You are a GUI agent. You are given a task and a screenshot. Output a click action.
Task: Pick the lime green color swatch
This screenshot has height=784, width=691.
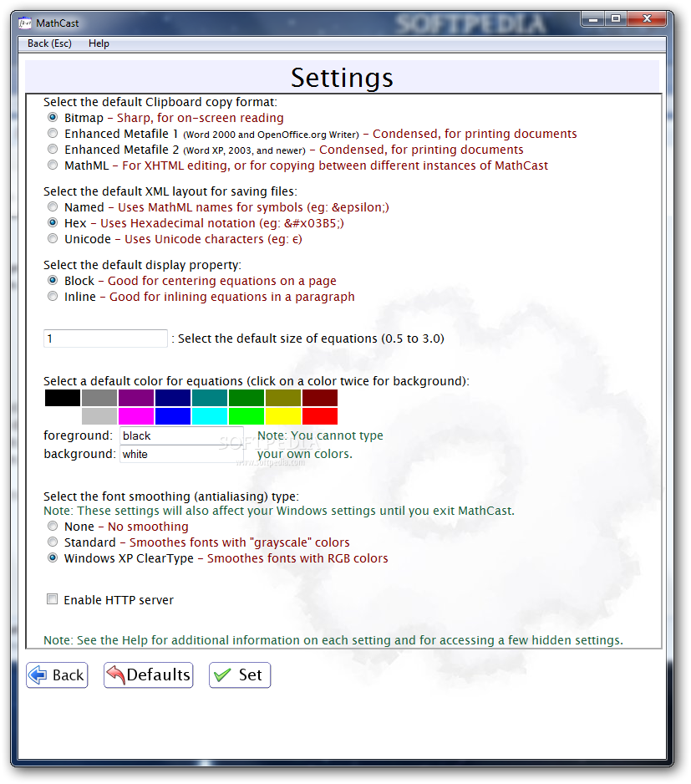[x=246, y=416]
